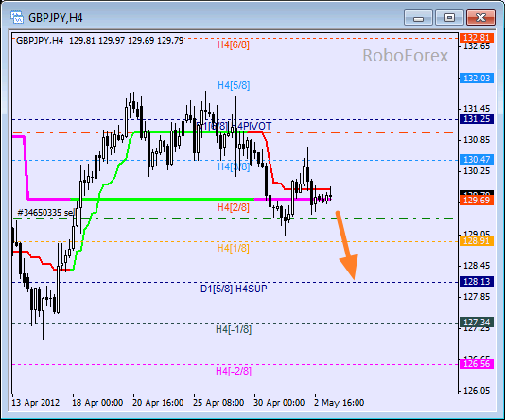
Task: Select the D1[5/8] H4SUP label
Action: (234, 289)
